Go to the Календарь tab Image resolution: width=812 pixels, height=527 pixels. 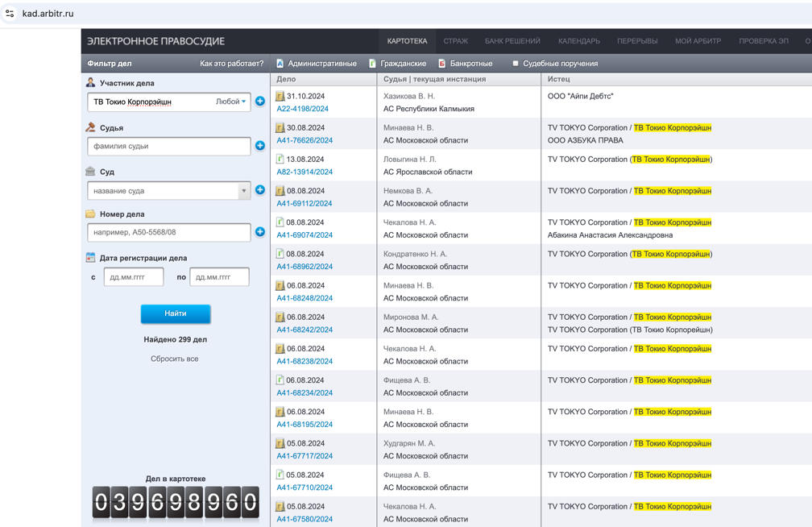coord(579,41)
